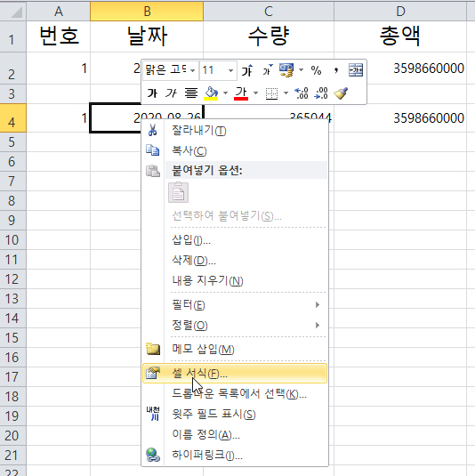Click cell A2 containing 1
The width and height of the screenshot is (475, 476).
click(x=59, y=68)
